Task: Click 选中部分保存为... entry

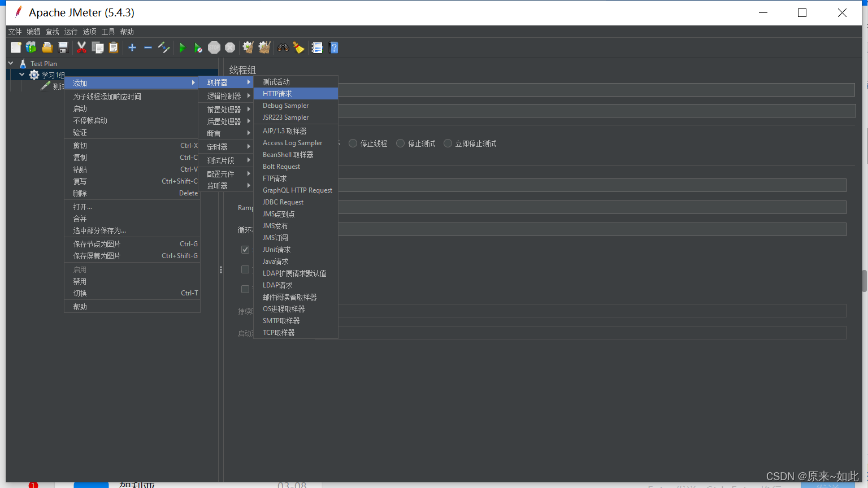Action: [x=132, y=230]
